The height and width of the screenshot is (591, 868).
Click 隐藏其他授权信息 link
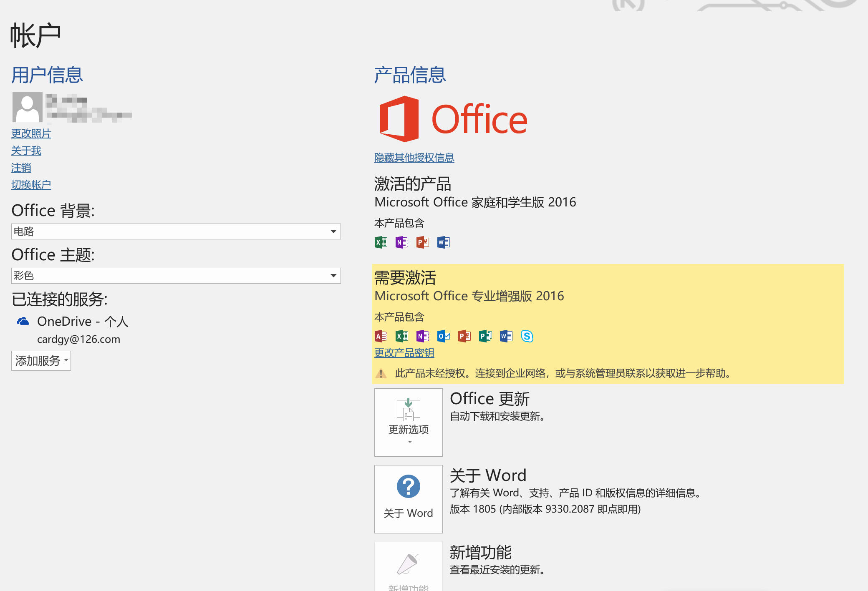tap(414, 158)
